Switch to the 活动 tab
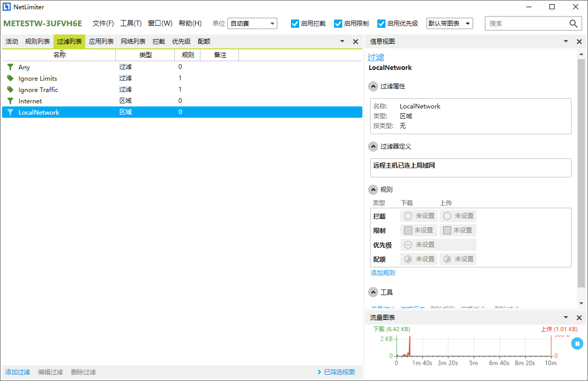The height and width of the screenshot is (381, 588). click(12, 42)
